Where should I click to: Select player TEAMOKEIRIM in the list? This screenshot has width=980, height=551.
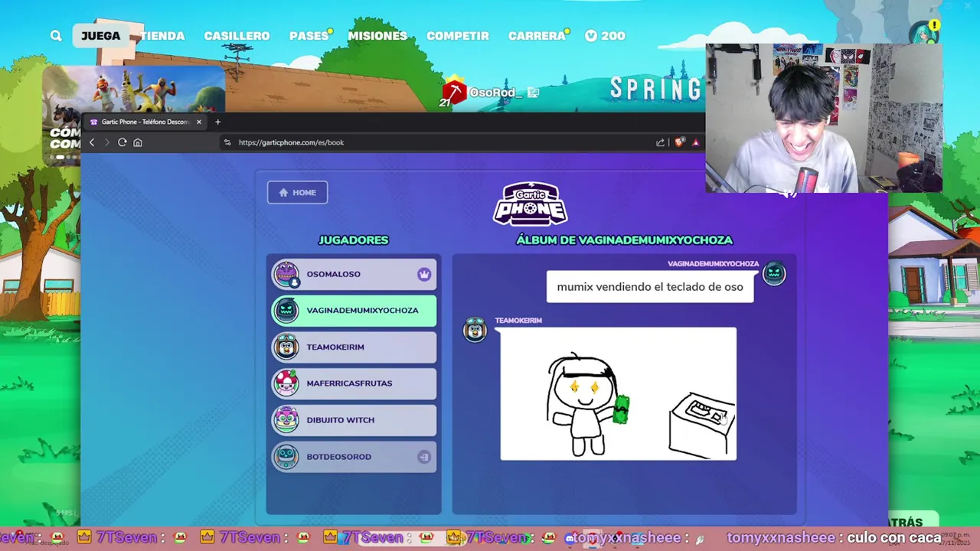[354, 347]
